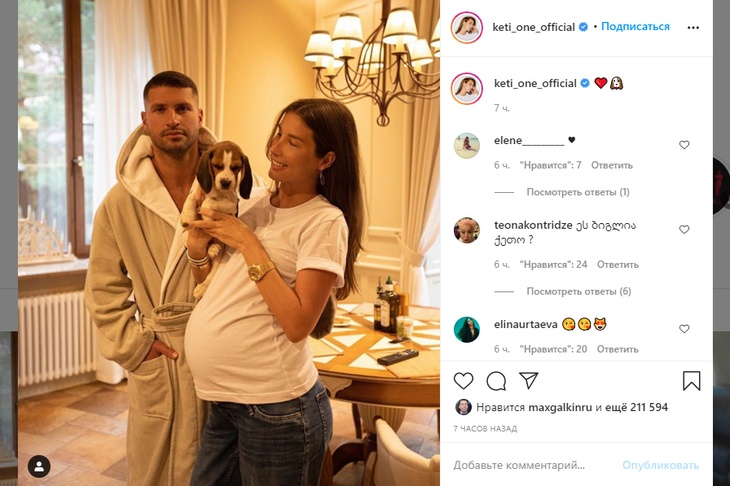Click the Подписаться follow link
This screenshot has width=730, height=486.
(635, 27)
